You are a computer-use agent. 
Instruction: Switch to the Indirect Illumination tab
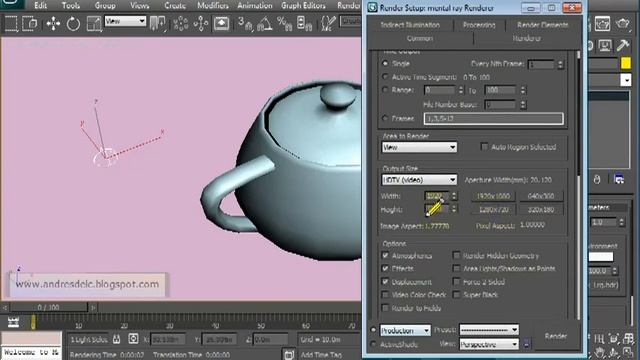(x=410, y=25)
